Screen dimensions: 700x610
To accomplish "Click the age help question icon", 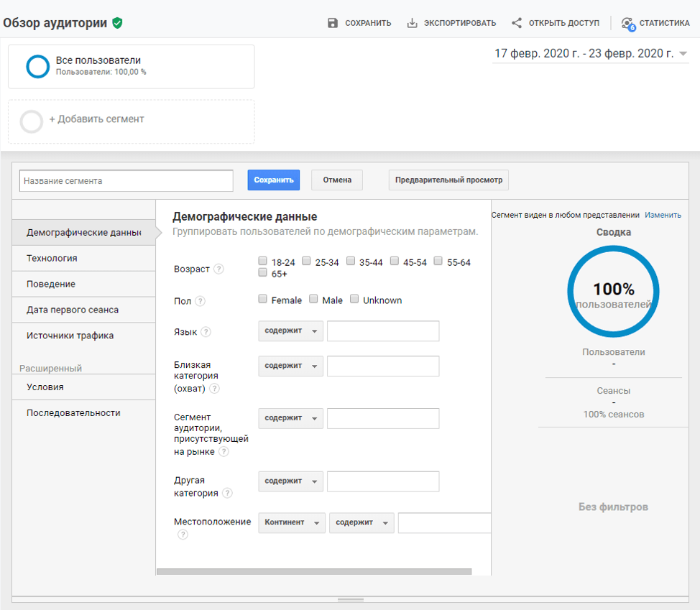I will tap(218, 269).
